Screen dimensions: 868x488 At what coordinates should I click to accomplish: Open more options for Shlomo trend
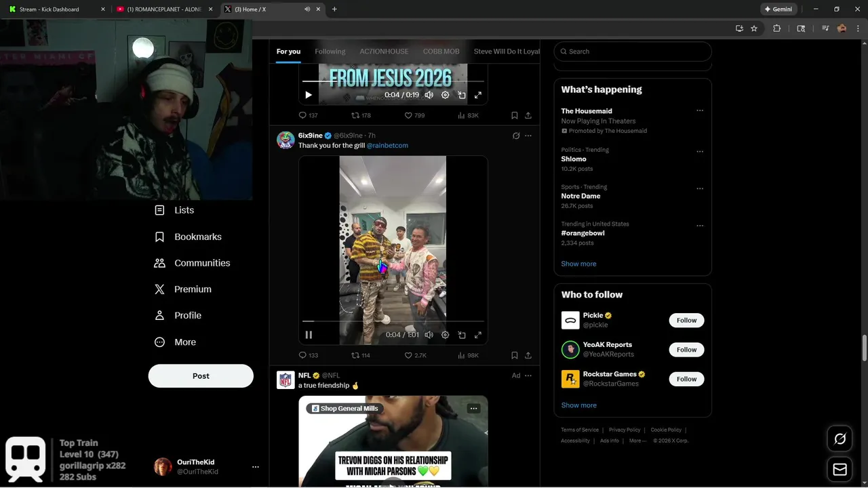[700, 152]
